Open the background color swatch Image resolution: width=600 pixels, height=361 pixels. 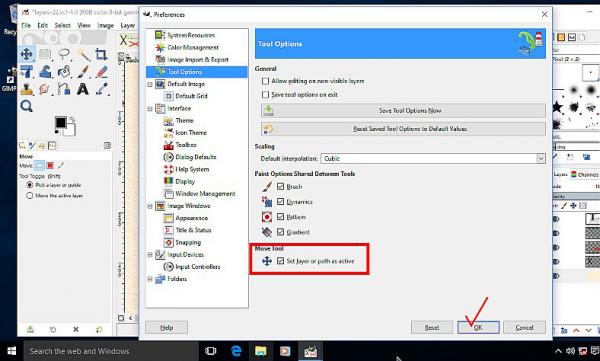point(70,130)
